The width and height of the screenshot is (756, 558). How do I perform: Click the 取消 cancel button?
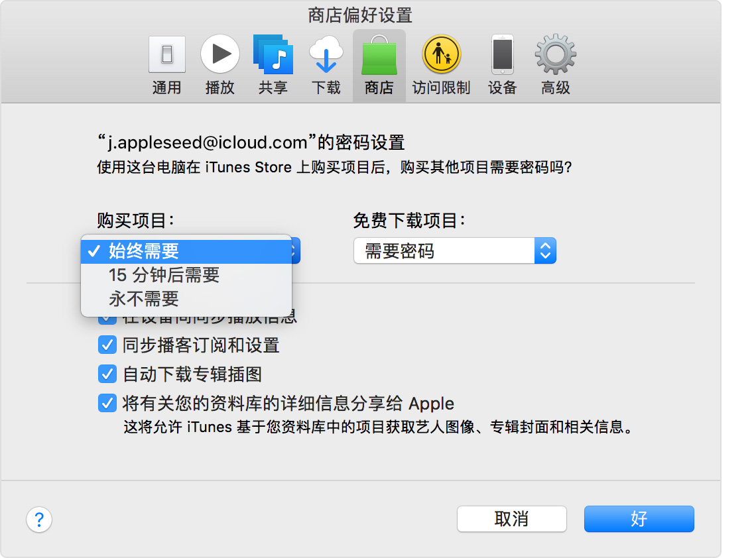tap(511, 519)
